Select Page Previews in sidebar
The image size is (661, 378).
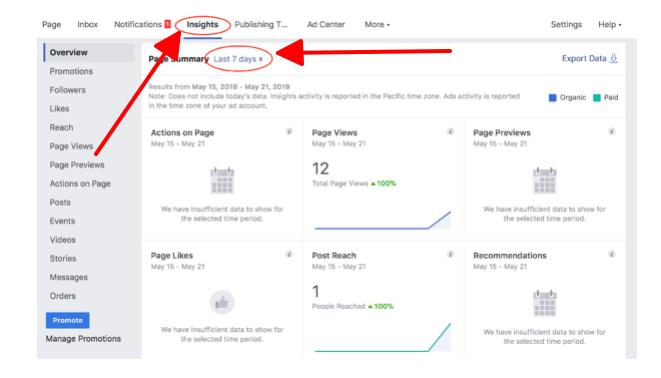77,165
